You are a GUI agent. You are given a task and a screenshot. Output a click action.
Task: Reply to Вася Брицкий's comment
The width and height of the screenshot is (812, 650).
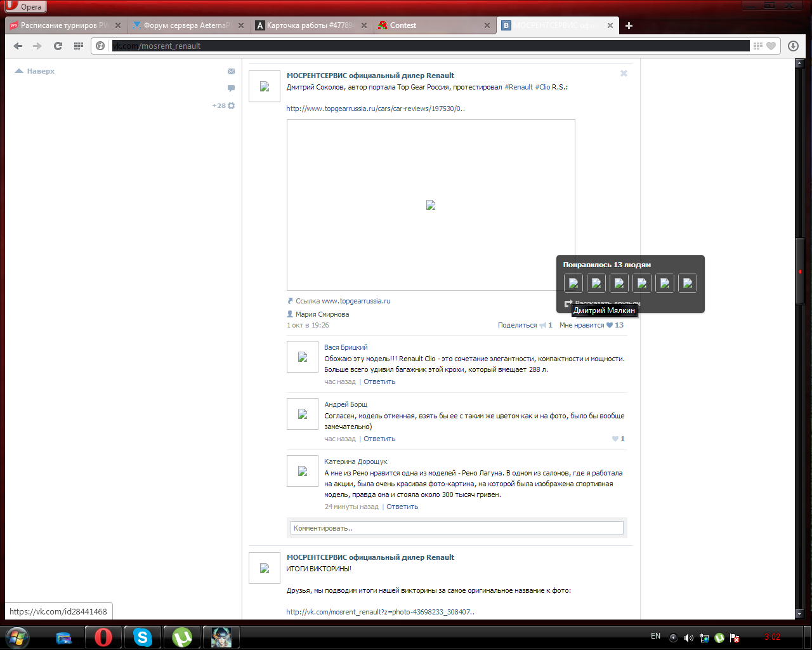379,381
